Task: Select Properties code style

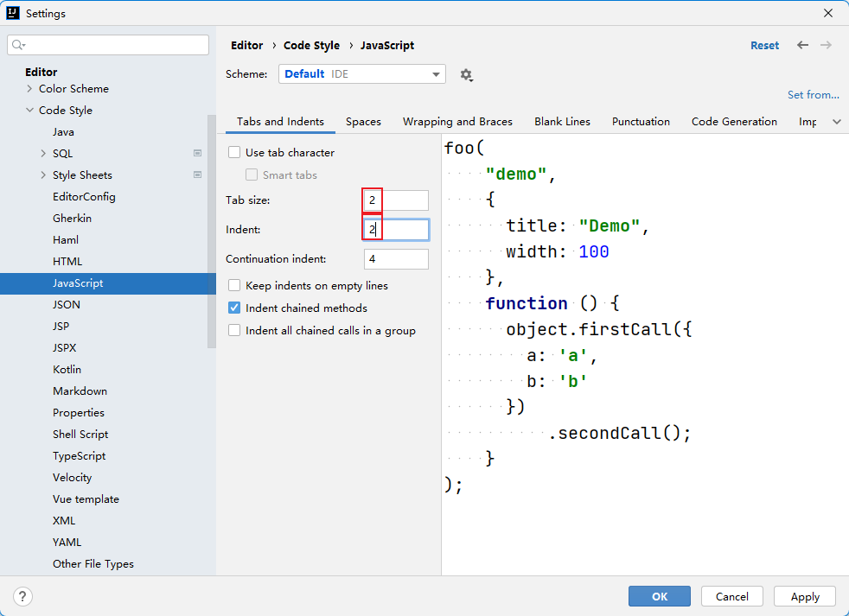Action: point(79,413)
